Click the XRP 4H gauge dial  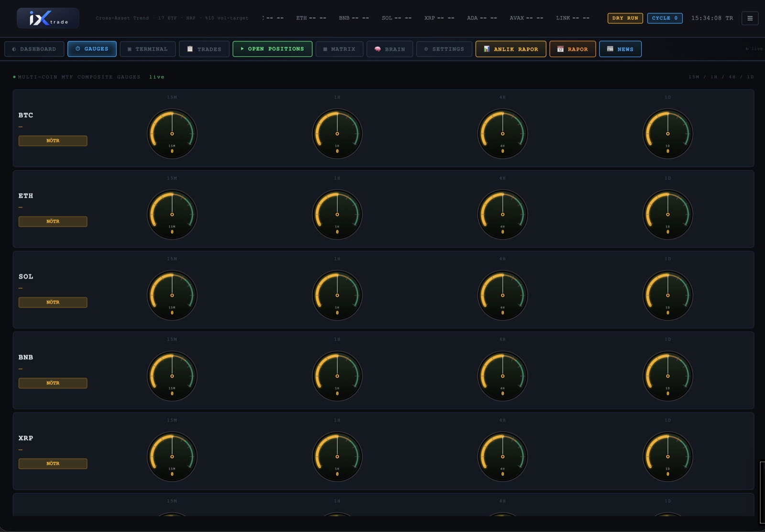tap(503, 457)
